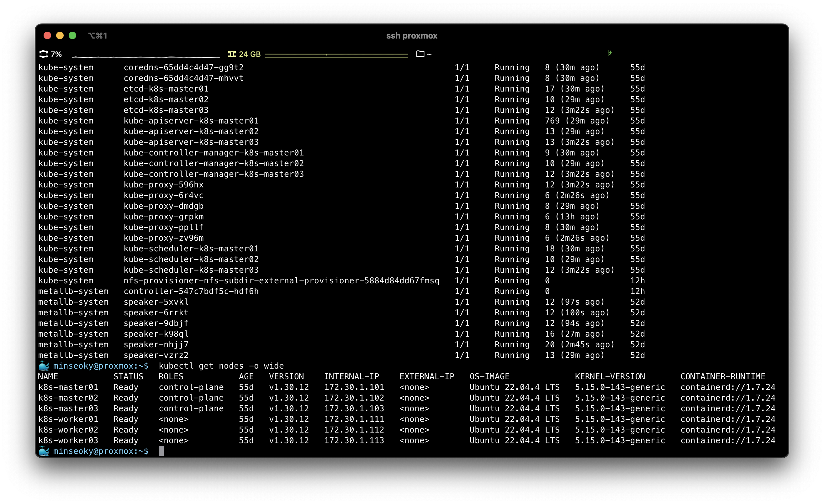Click whale icon on the last prompt line
The width and height of the screenshot is (824, 504).
coord(44,451)
